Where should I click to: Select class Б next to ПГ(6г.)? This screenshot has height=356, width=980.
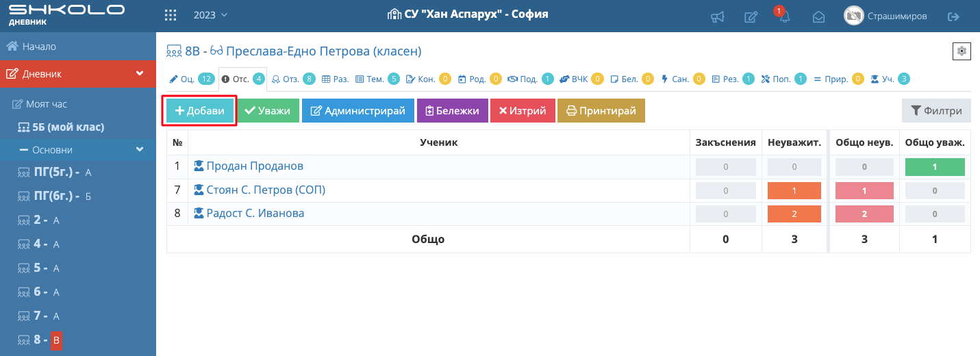88,196
